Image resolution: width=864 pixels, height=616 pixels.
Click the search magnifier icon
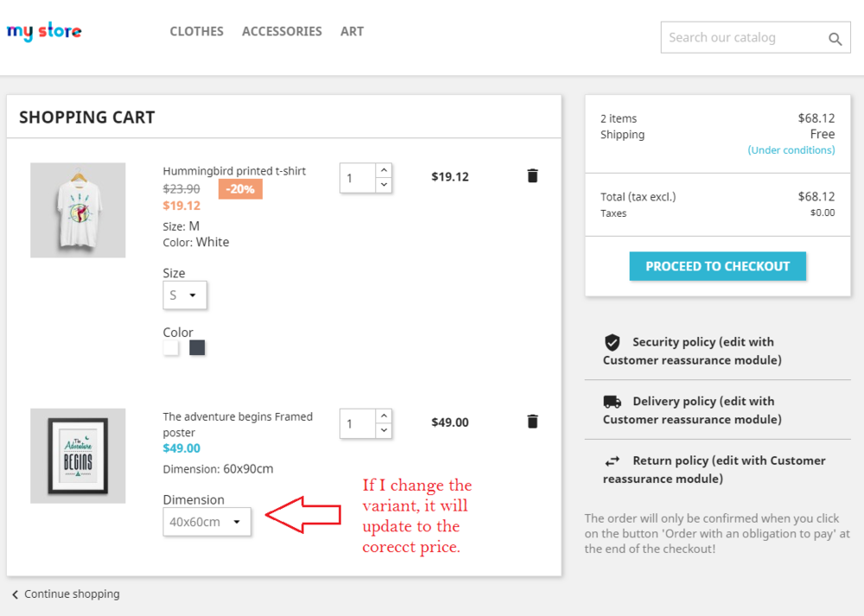click(x=835, y=38)
